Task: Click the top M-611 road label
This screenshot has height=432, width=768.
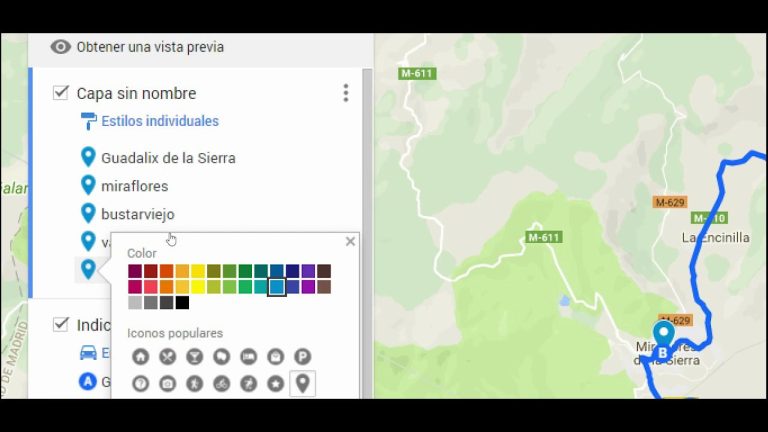Action: pos(417,73)
